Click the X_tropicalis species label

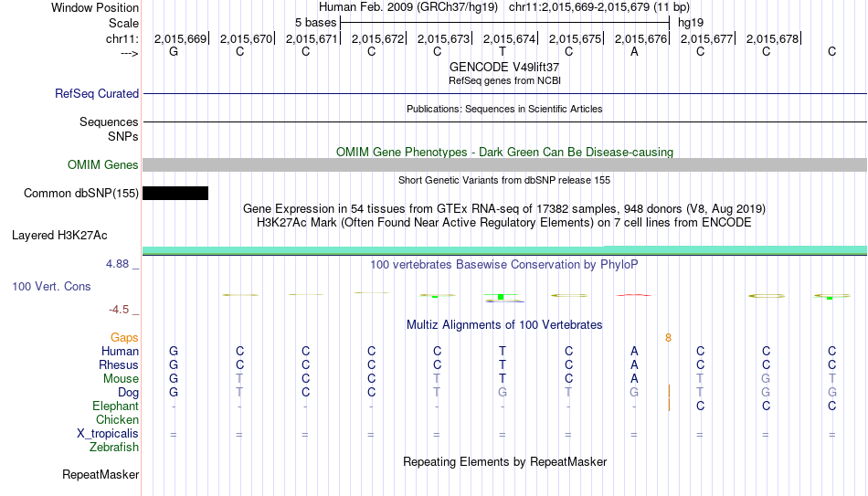coord(108,434)
